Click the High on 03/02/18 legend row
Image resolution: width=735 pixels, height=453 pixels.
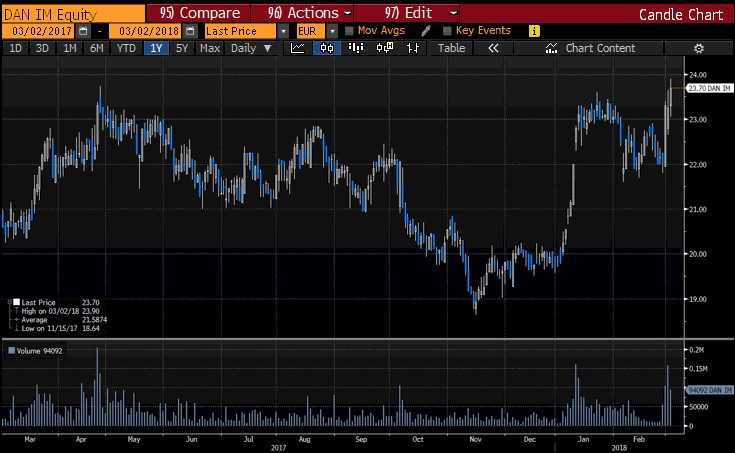coord(58,311)
